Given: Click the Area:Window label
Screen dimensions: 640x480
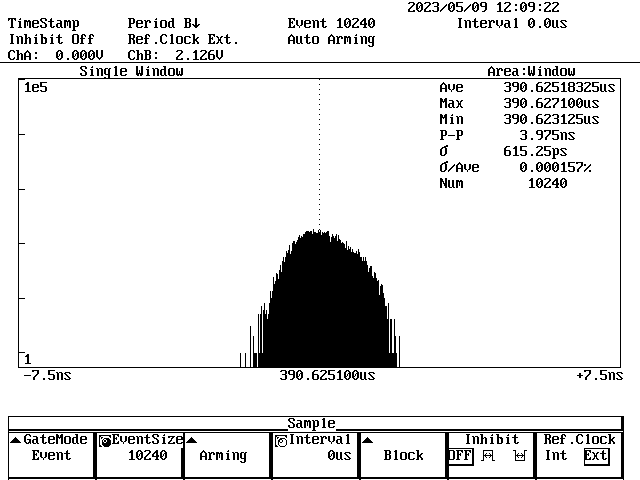Looking at the screenshot, I should tap(531, 71).
